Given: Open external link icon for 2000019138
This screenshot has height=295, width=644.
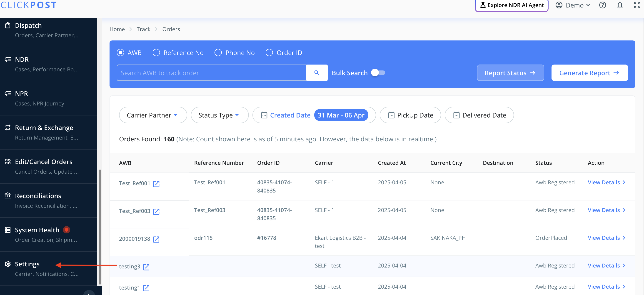Looking at the screenshot, I should tap(156, 239).
